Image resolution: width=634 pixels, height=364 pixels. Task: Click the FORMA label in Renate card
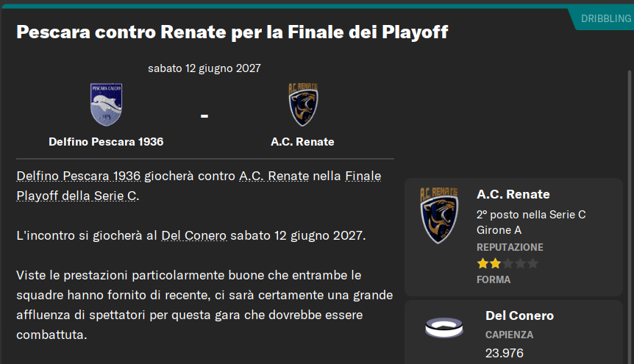pyautogui.click(x=494, y=279)
